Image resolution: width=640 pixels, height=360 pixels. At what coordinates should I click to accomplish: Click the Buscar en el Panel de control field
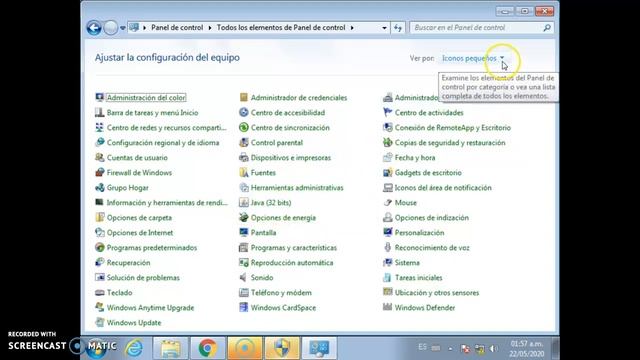click(476, 28)
